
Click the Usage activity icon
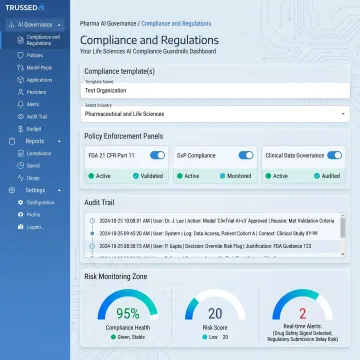coord(20,178)
